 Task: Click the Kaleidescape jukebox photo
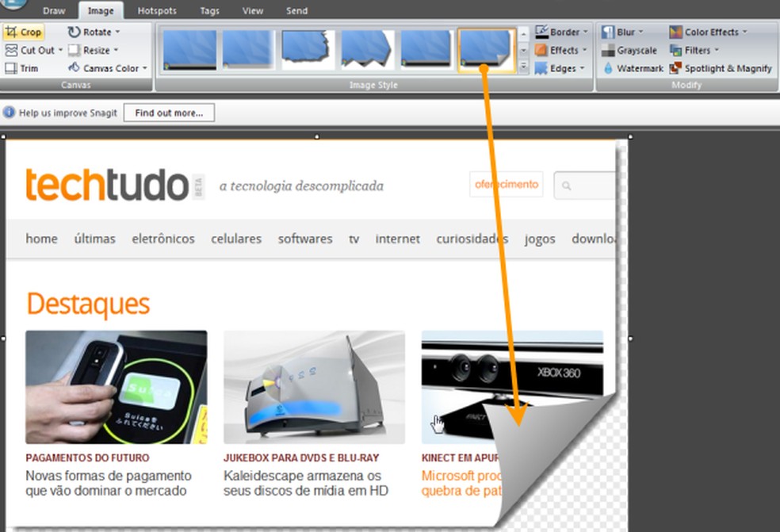coord(314,387)
